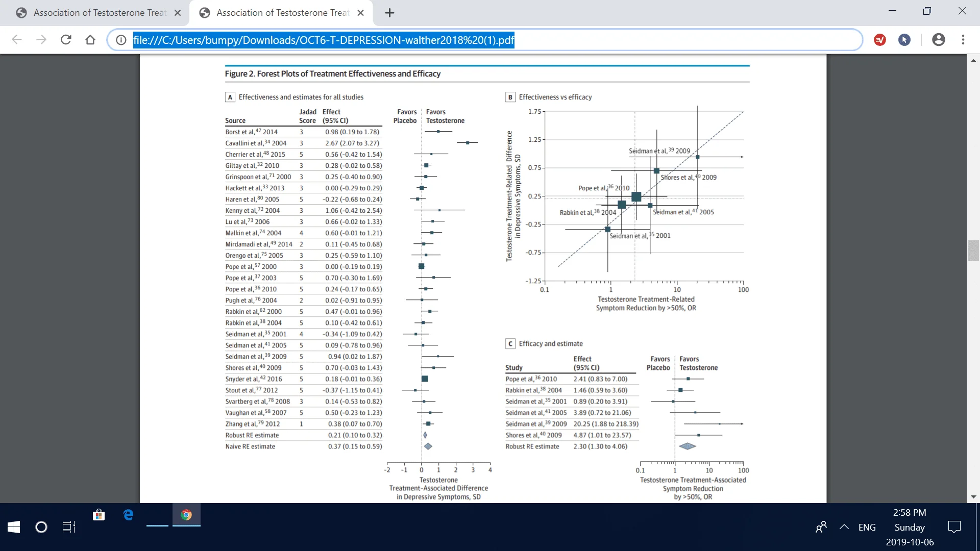The height and width of the screenshot is (551, 980).
Task: Reload the PDF page
Action: click(x=66, y=40)
